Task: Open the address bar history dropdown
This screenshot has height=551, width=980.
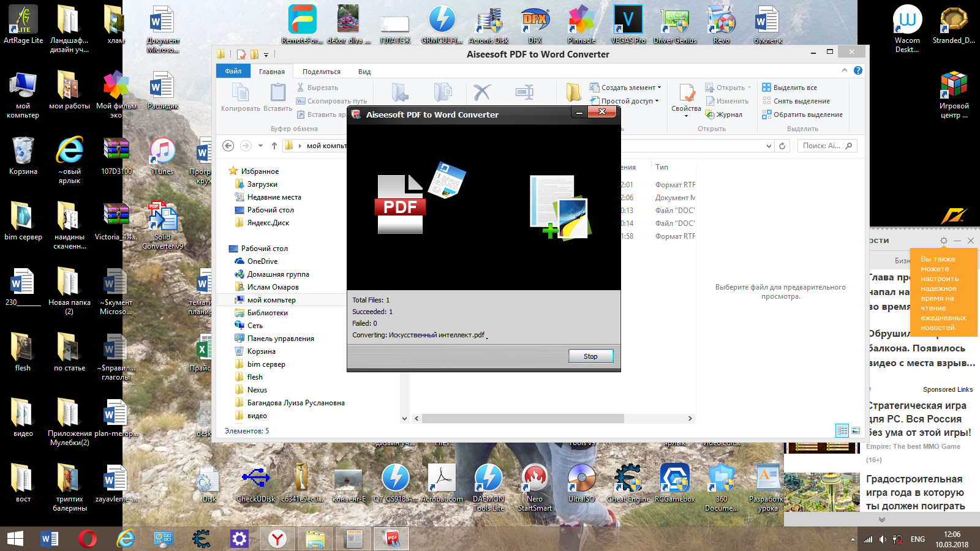Action: tap(769, 146)
